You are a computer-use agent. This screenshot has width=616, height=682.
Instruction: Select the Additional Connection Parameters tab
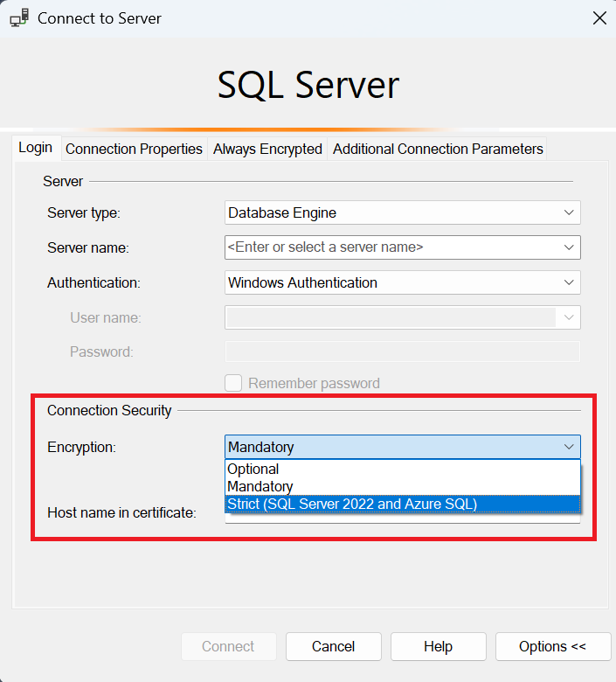[x=438, y=150]
